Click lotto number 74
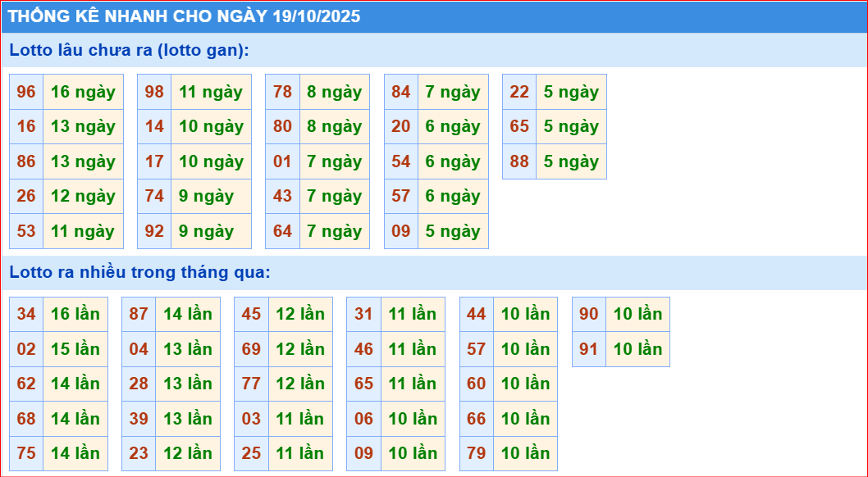Image resolution: width=868 pixels, height=477 pixels. click(154, 196)
